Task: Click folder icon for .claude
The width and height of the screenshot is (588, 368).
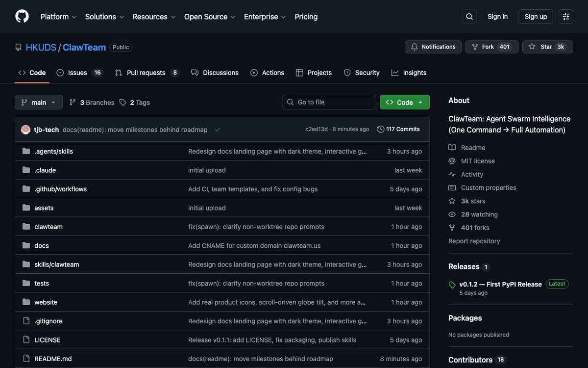Action: (26, 170)
